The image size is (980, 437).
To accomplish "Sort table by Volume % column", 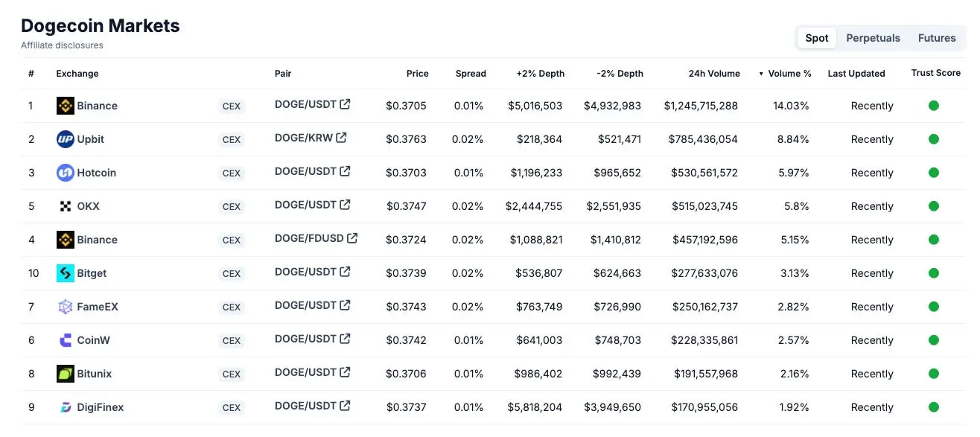I will point(789,74).
